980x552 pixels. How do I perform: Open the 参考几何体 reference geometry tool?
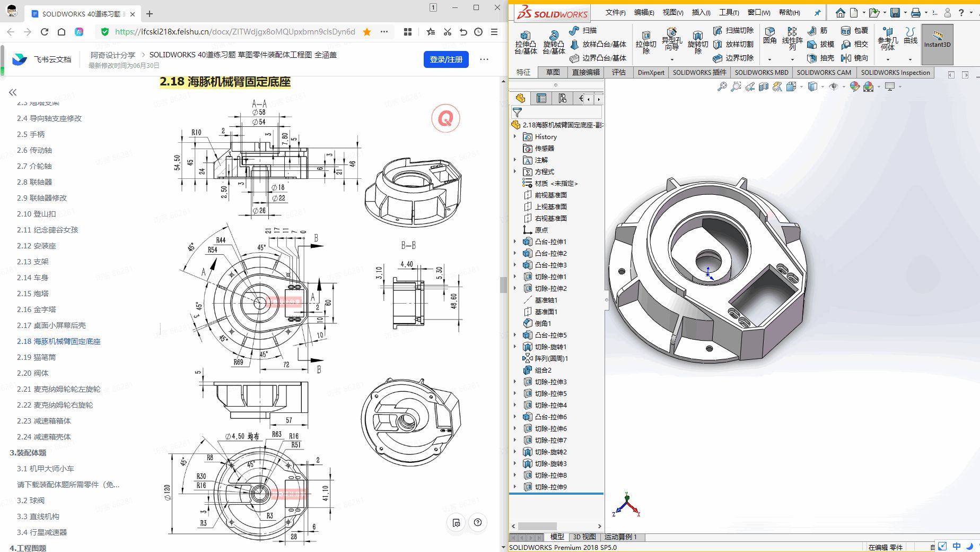888,39
